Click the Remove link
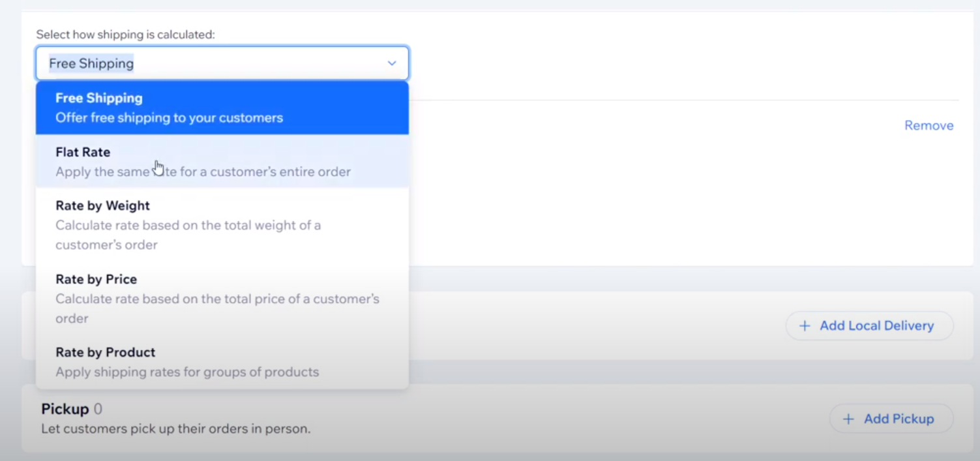 coord(928,126)
